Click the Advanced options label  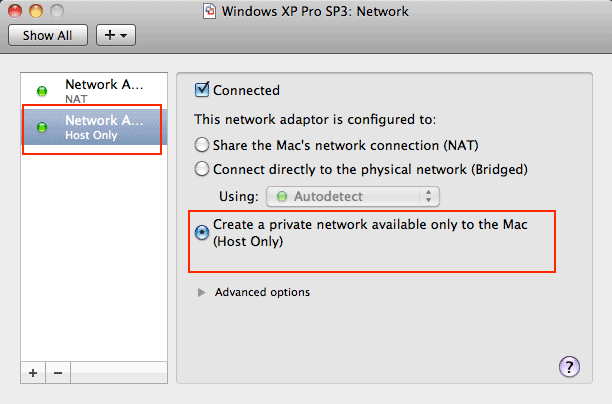tap(262, 292)
